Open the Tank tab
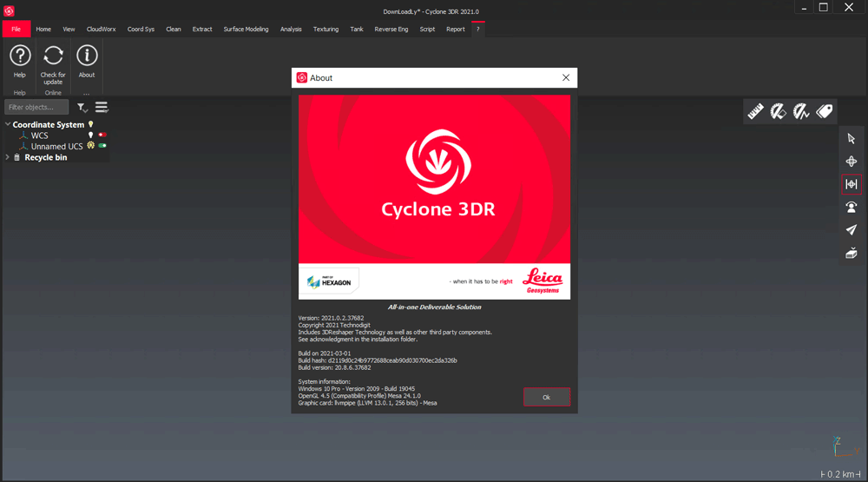Viewport: 868px width, 482px height. [x=357, y=30]
